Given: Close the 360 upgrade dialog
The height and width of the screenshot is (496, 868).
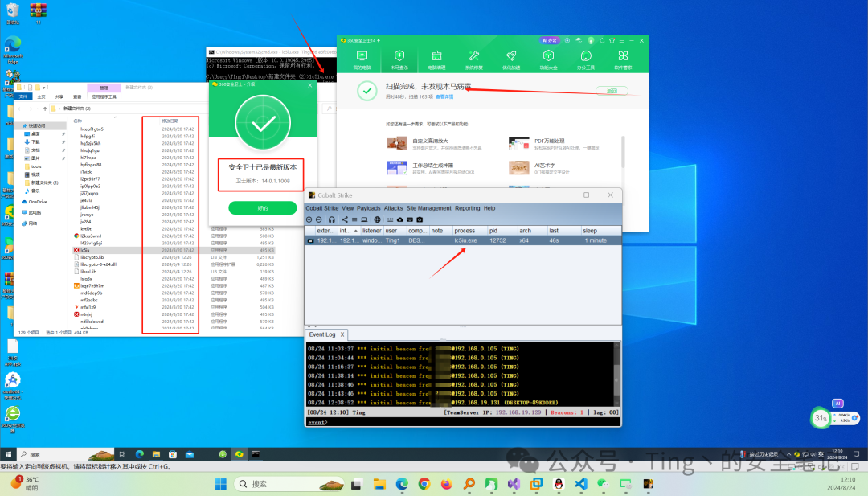Looking at the screenshot, I should click(310, 85).
